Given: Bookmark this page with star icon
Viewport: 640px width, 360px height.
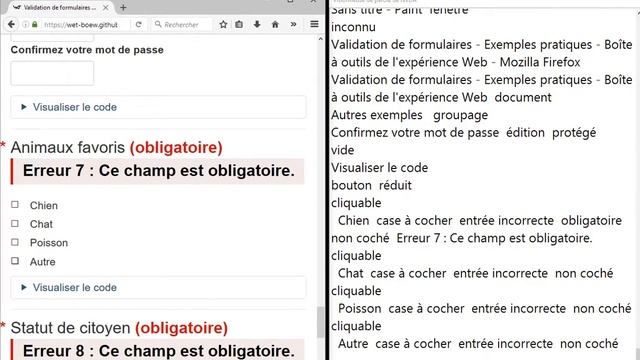Looking at the screenshot, I should click(223, 24).
